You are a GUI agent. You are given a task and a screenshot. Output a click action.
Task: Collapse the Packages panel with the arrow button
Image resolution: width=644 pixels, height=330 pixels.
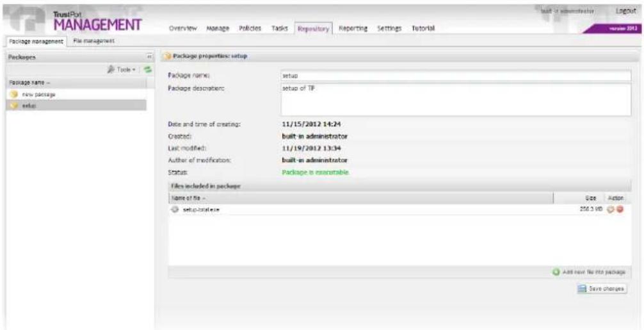[x=149, y=57]
